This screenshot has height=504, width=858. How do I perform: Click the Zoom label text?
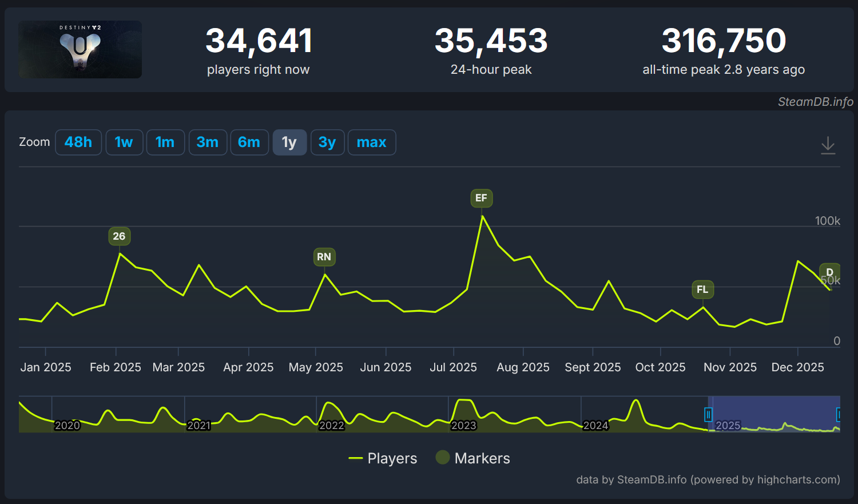[x=34, y=142]
